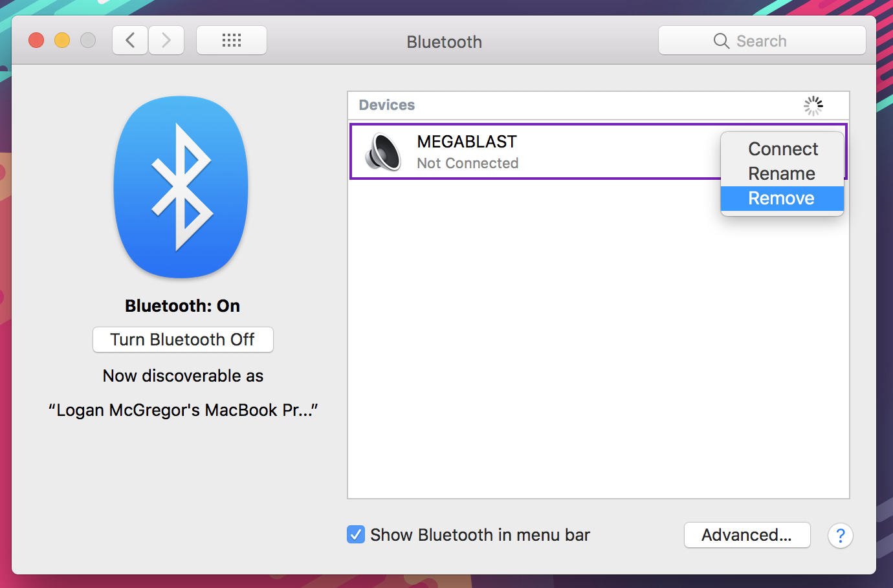
Task: Go forward with the right chevron
Action: pyautogui.click(x=166, y=40)
